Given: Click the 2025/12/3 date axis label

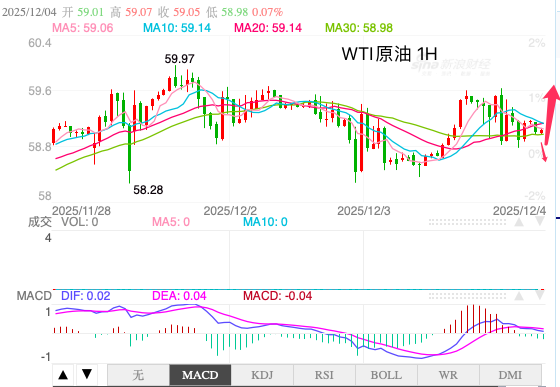Looking at the screenshot, I should 364,211.
